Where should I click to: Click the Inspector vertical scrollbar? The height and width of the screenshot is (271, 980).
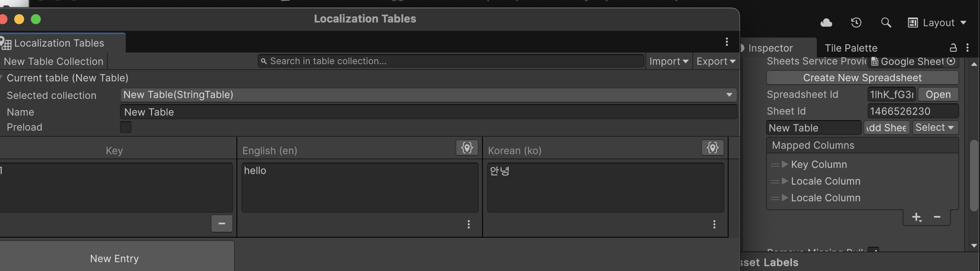(x=974, y=175)
